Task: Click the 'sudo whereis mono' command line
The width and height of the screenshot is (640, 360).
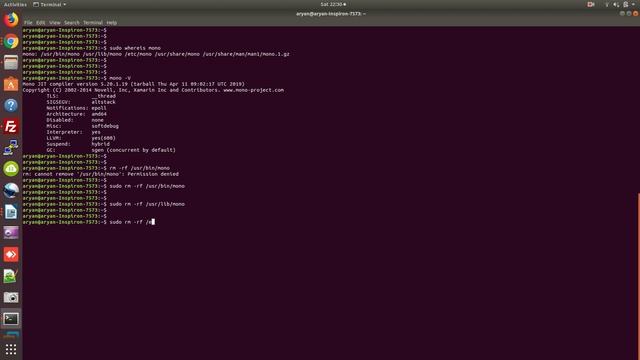Action: pyautogui.click(x=92, y=48)
